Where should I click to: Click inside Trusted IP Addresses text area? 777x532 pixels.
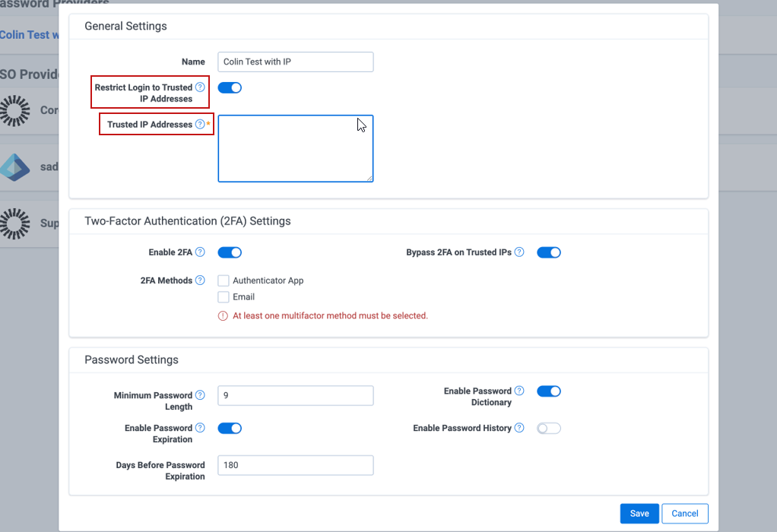[x=295, y=149]
